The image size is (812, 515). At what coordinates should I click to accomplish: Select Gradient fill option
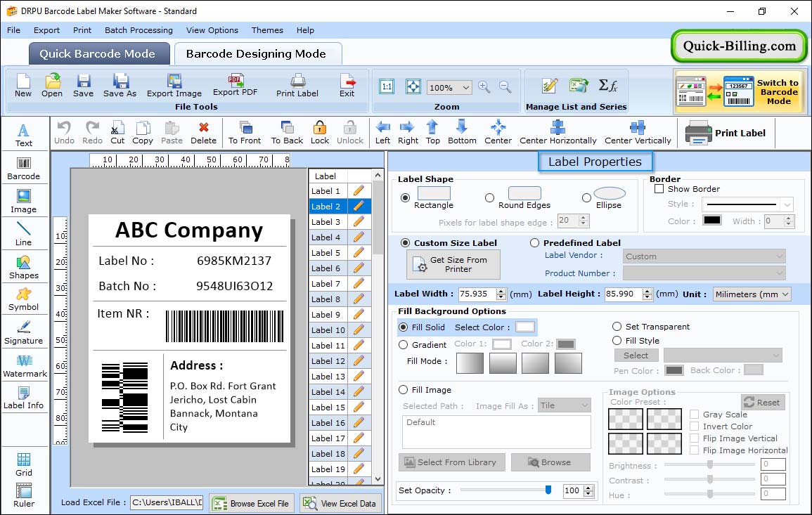(404, 345)
